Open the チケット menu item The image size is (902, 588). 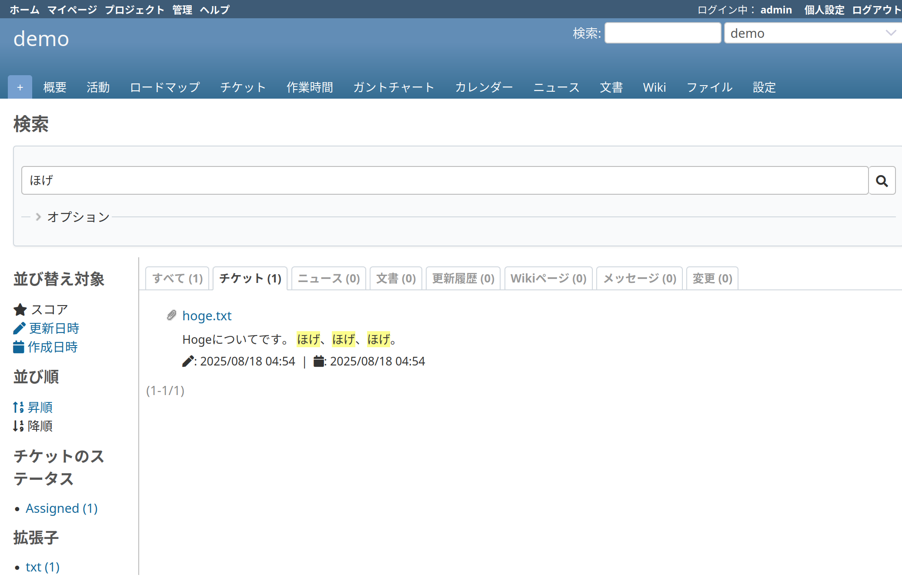(x=243, y=87)
